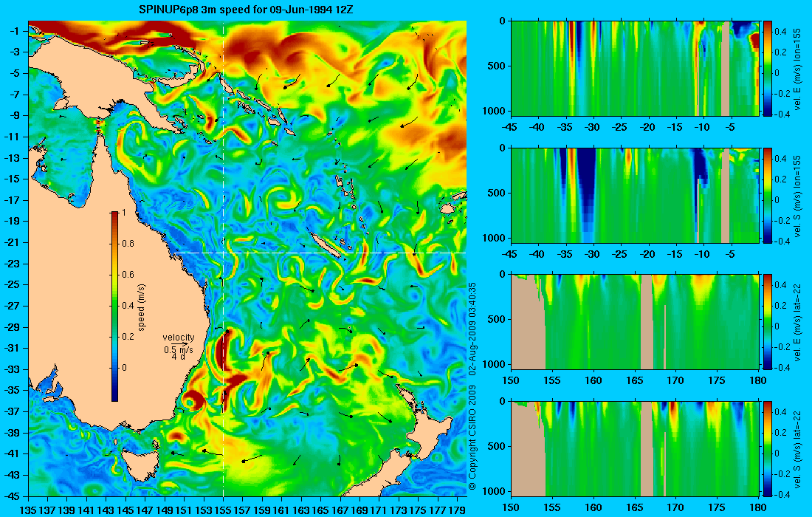Screen dimensions: 812x517
Task: Click the title "SPINUP6p8 3m speed for 09-Jun-1994 12Z"
Action: 246,10
